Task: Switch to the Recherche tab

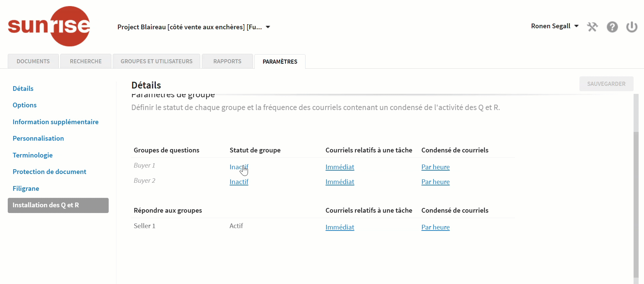Action: [86, 61]
